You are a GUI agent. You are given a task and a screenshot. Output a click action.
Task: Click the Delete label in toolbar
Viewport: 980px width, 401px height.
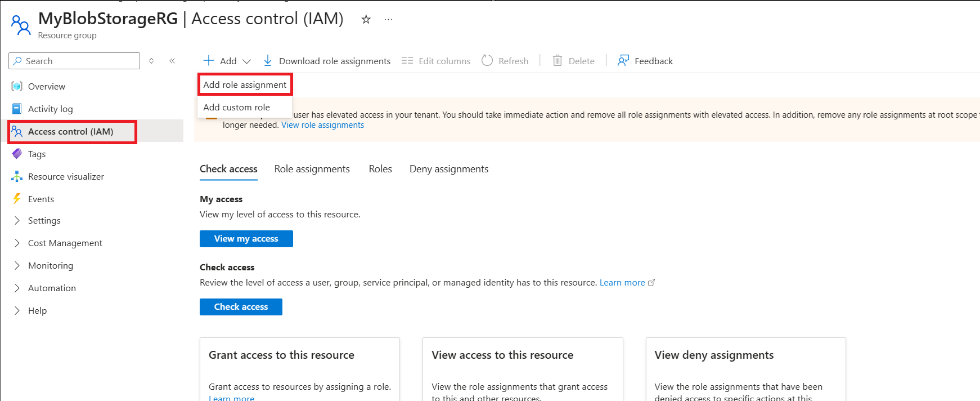[x=582, y=61]
